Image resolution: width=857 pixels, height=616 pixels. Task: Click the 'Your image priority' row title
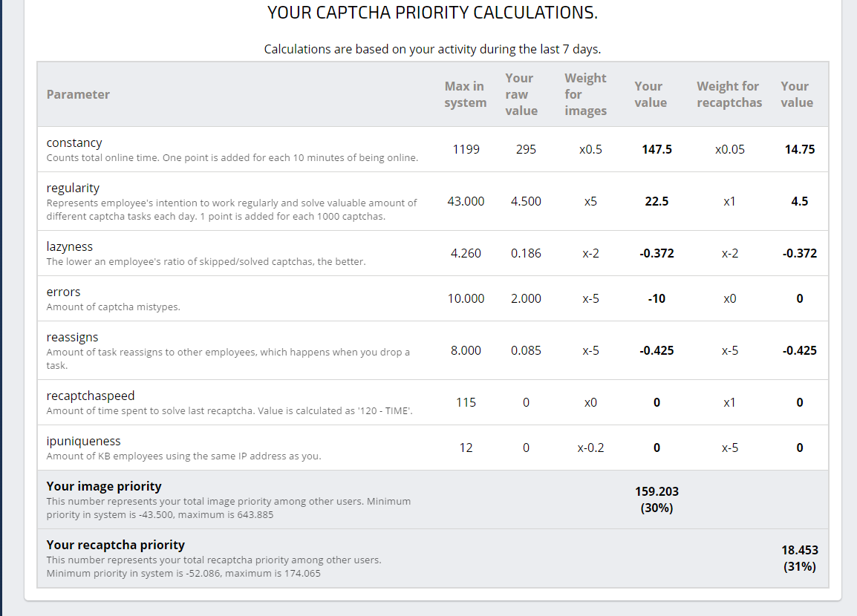pyautogui.click(x=104, y=486)
